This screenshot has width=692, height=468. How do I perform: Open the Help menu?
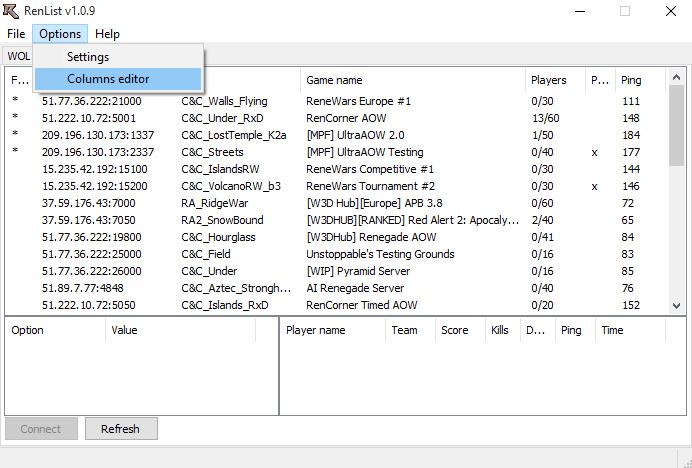pos(107,34)
